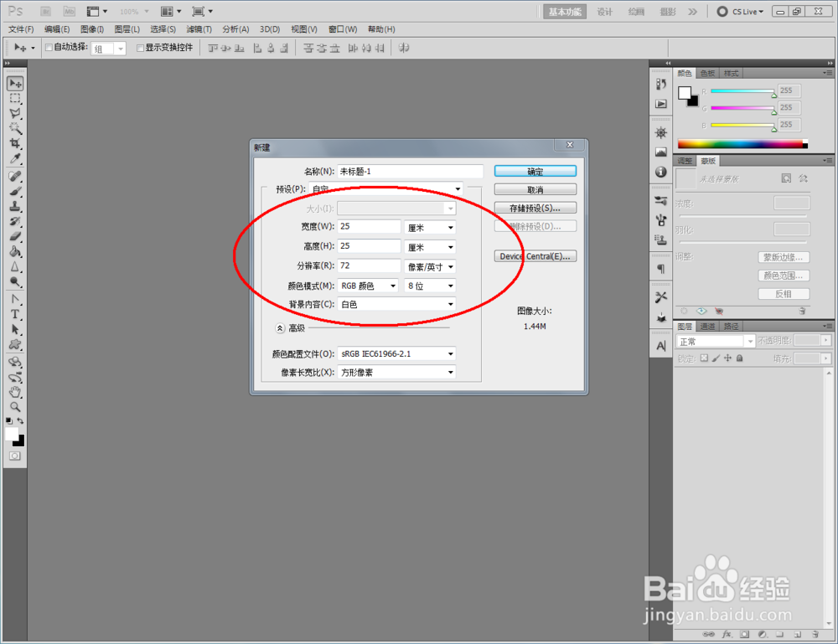Click the 存储预设 button

535,207
